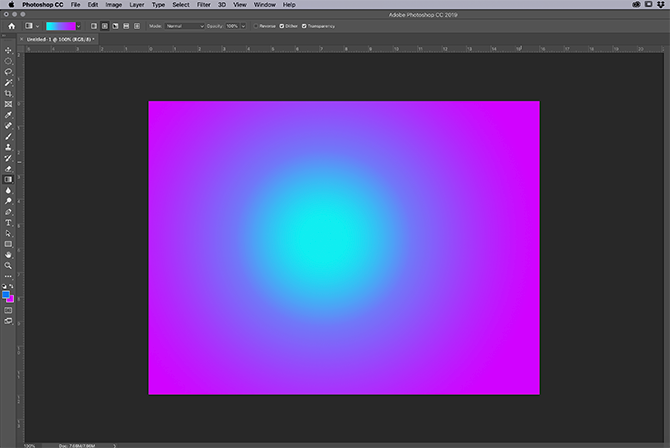Select the Brush tool
Image resolution: width=670 pixels, height=448 pixels.
8,136
